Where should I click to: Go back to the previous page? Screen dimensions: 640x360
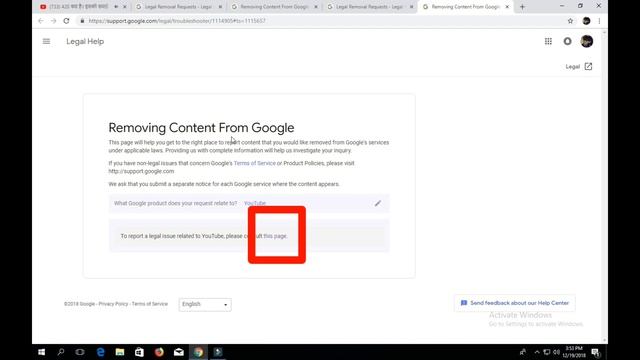pyautogui.click(x=41, y=21)
